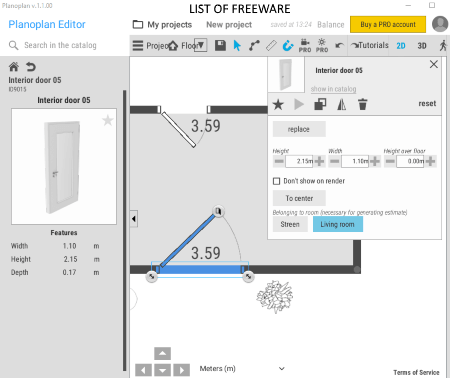Image resolution: width=450 pixels, height=378 pixels.
Task: Duplicate the door with copy icon
Action: (x=320, y=104)
